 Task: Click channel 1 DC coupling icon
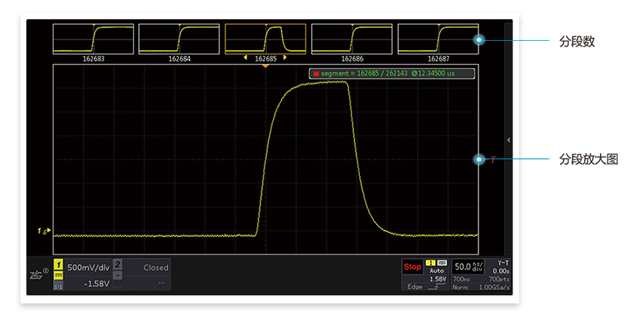pyautogui.click(x=58, y=275)
